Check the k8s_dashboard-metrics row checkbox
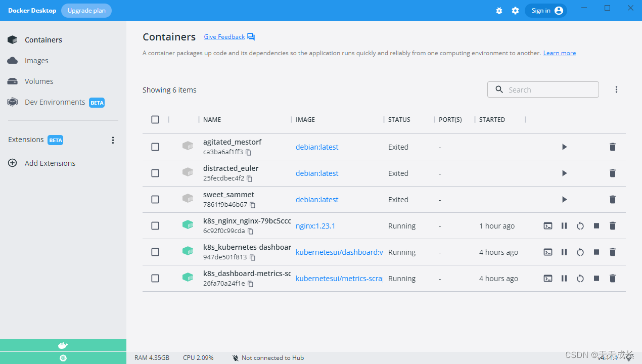Image resolution: width=642 pixels, height=364 pixels. pos(155,279)
